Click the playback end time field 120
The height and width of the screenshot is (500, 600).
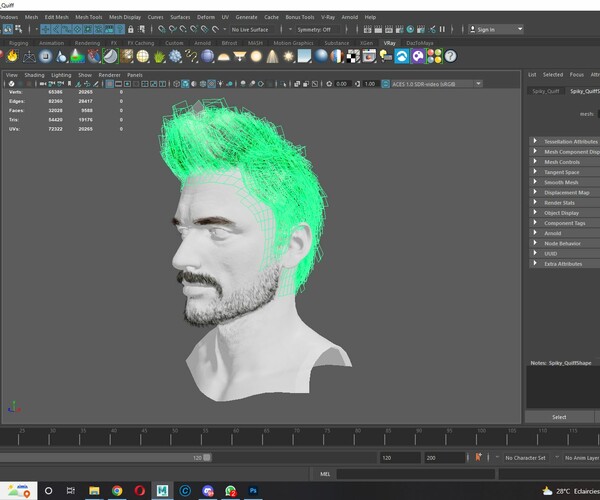399,458
